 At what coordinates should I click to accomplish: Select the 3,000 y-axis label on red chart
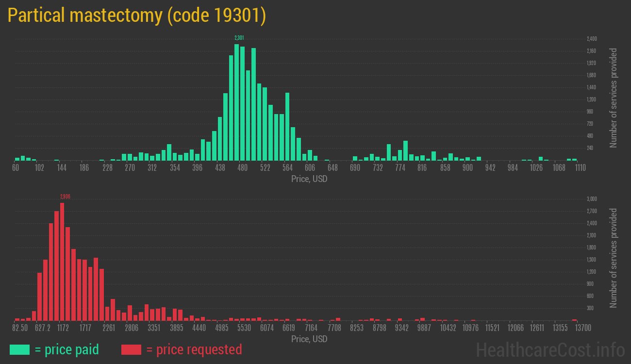[592, 199]
